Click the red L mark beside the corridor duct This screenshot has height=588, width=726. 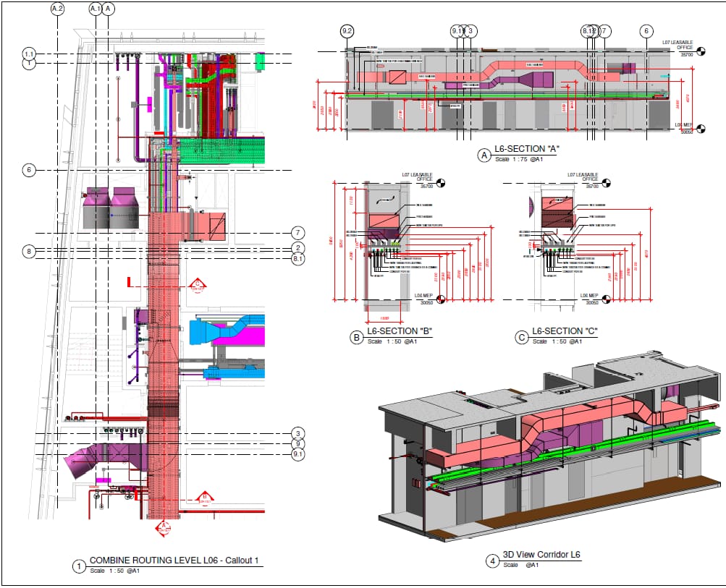click(x=130, y=282)
